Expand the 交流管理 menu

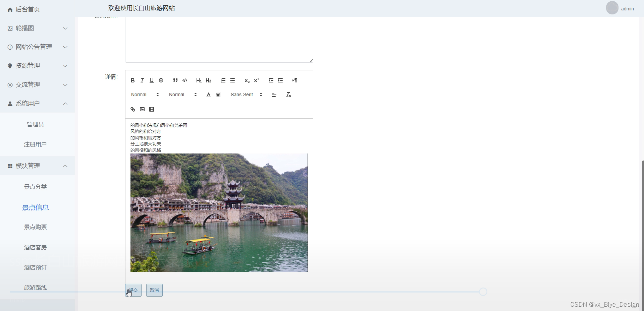(37, 85)
